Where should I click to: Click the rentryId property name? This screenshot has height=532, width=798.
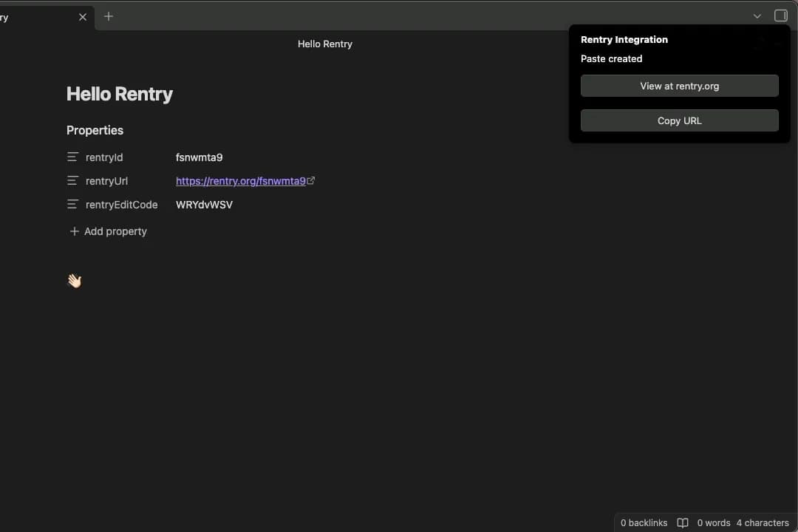click(x=104, y=157)
